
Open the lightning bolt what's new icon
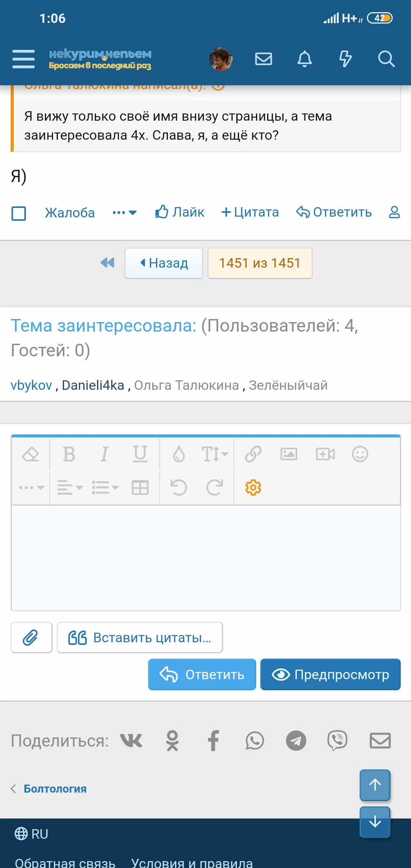point(345,59)
